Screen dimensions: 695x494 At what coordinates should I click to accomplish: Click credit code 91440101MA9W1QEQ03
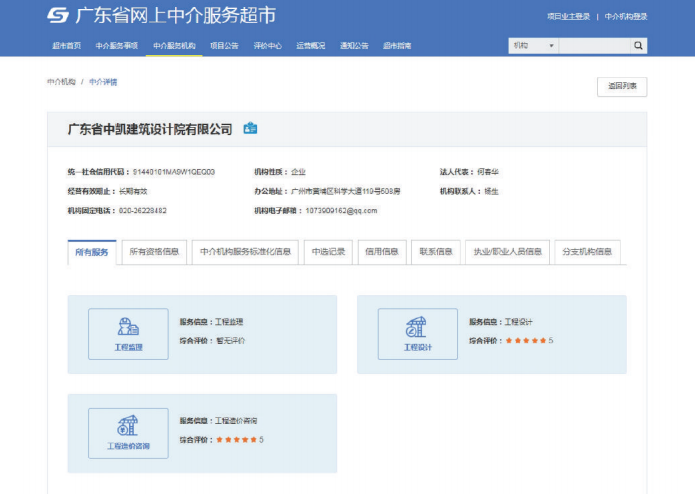(x=174, y=172)
